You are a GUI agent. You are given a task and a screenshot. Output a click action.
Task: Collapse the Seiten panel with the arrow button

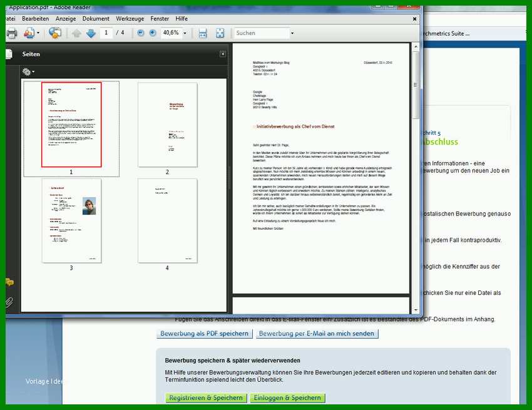223,54
